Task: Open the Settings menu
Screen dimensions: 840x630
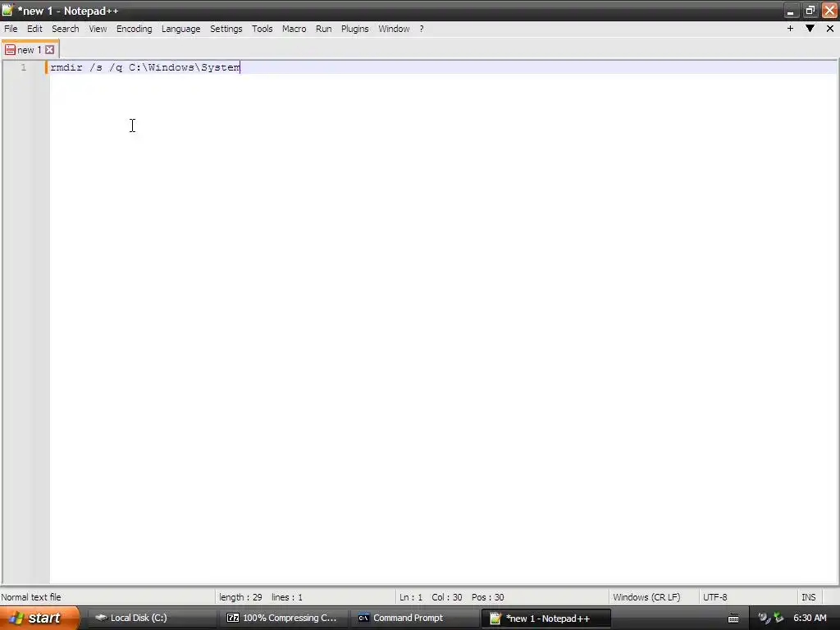Action: point(226,29)
